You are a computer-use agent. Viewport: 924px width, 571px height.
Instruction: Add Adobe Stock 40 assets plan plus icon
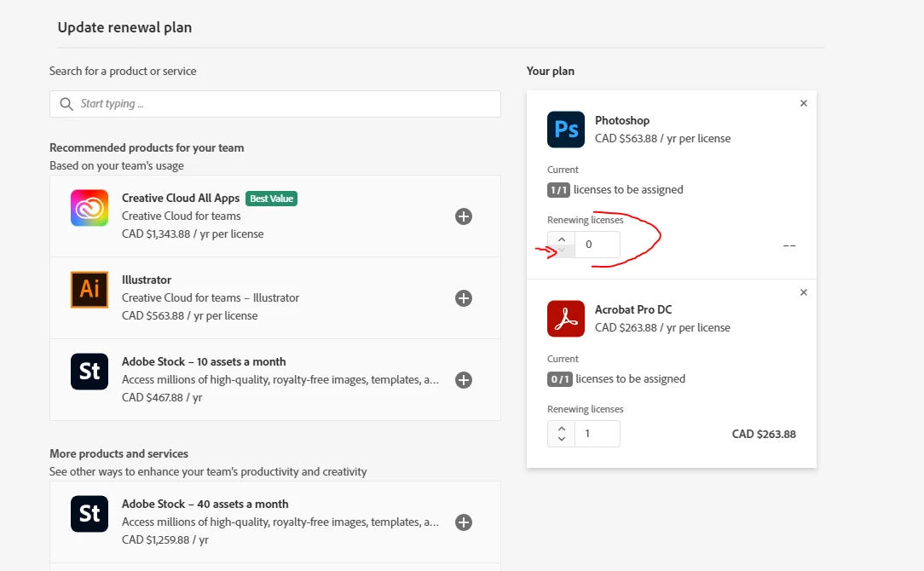[464, 522]
